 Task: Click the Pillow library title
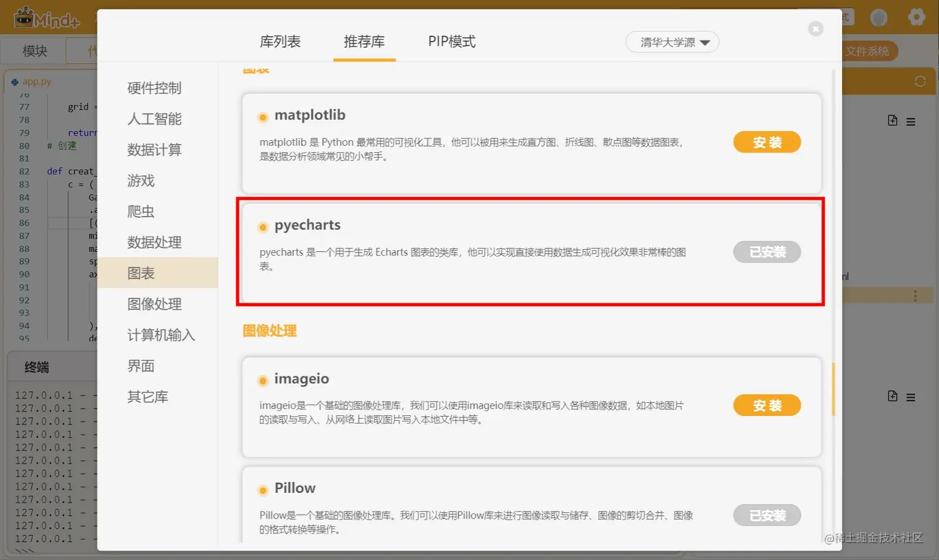pyautogui.click(x=295, y=488)
